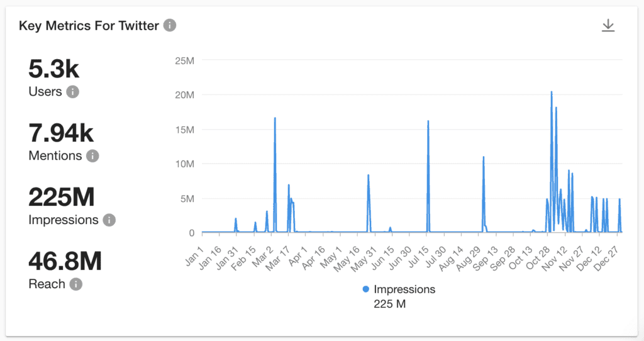Click the early March spike near 17M
The image size is (644, 341).
click(275, 118)
